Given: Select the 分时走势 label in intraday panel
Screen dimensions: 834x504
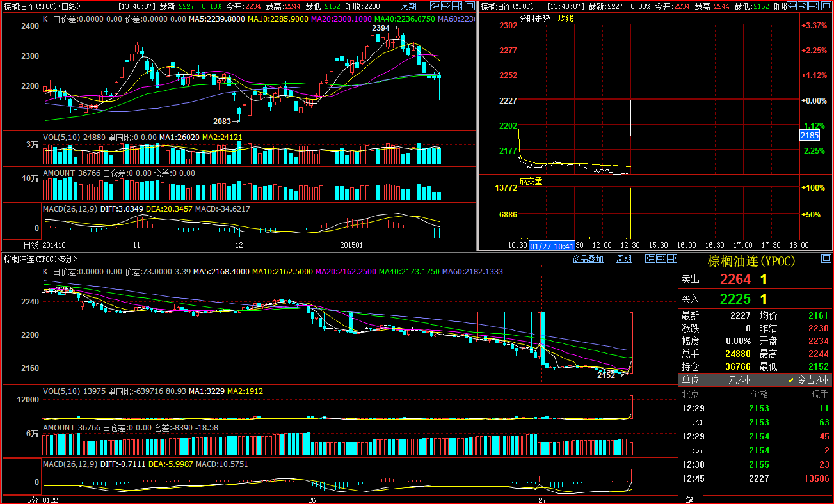Looking at the screenshot, I should click(534, 19).
